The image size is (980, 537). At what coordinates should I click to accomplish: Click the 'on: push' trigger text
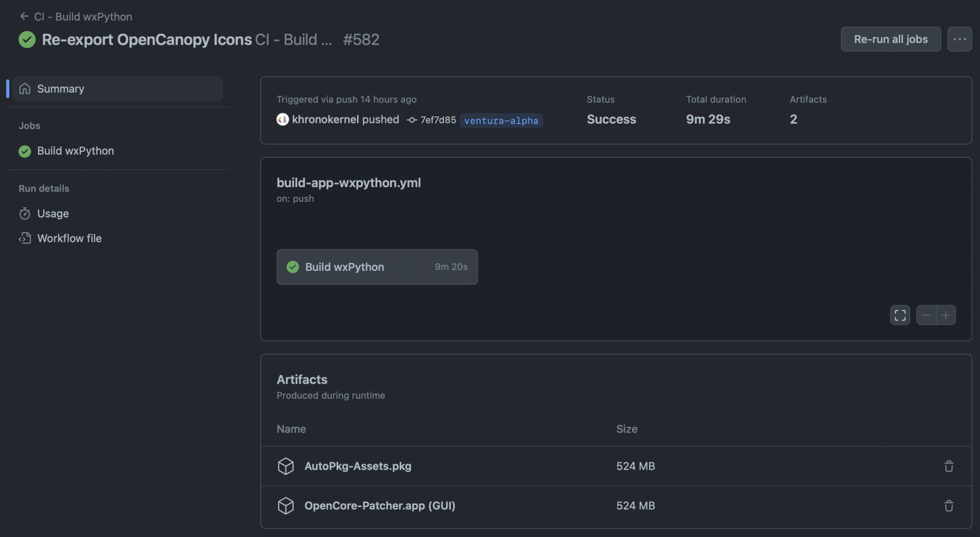click(x=295, y=198)
